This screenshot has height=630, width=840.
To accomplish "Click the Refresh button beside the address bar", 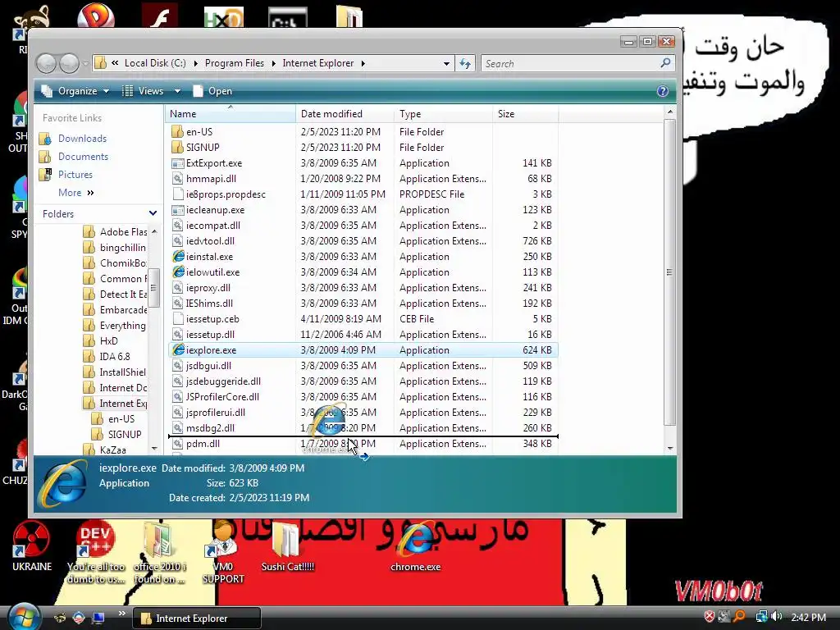I will (x=465, y=64).
